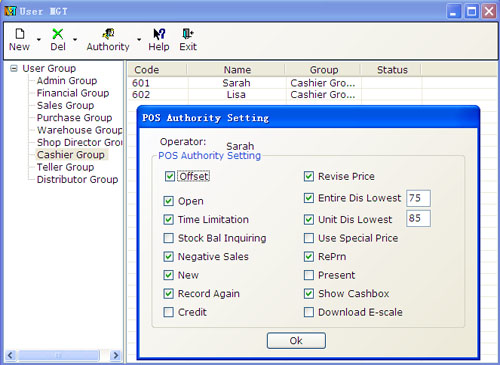
Task: Click the Code column header
Action: (157, 70)
